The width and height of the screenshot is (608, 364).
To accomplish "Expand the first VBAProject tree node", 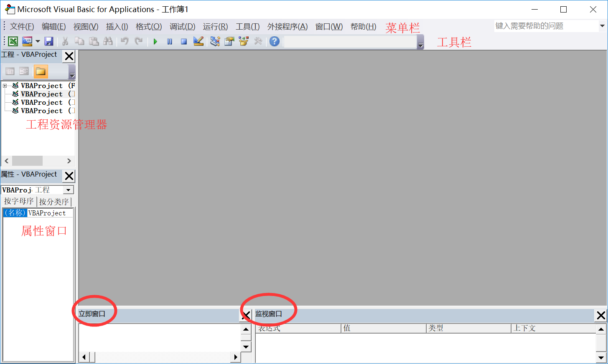I will [5, 86].
